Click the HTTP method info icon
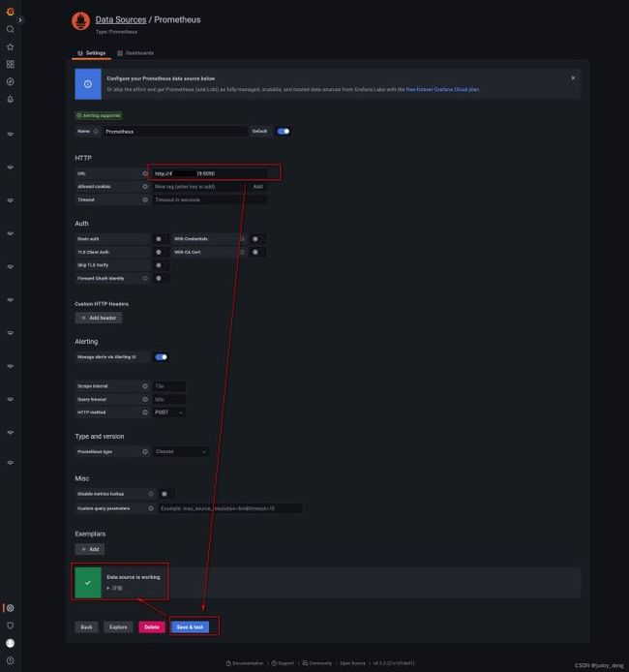This screenshot has height=672, width=629. tap(145, 412)
